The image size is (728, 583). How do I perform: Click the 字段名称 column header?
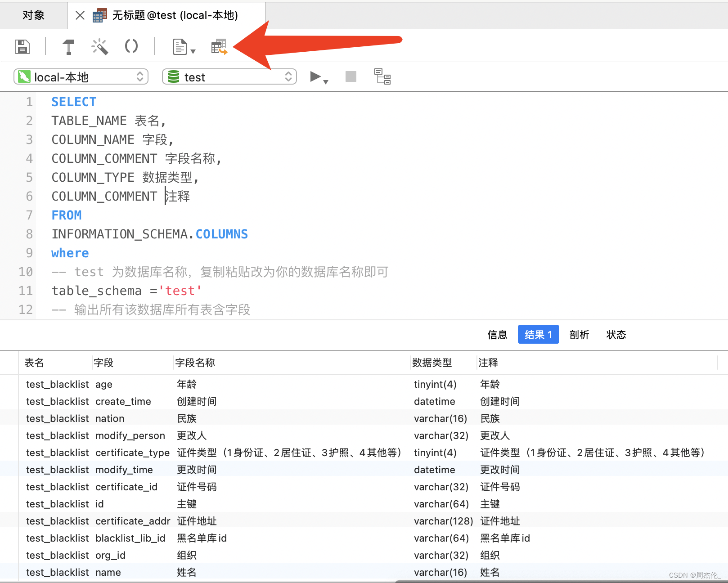tap(292, 363)
